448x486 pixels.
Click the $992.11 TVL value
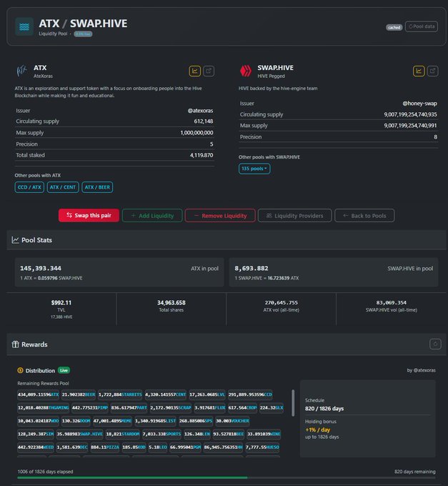coord(61,302)
